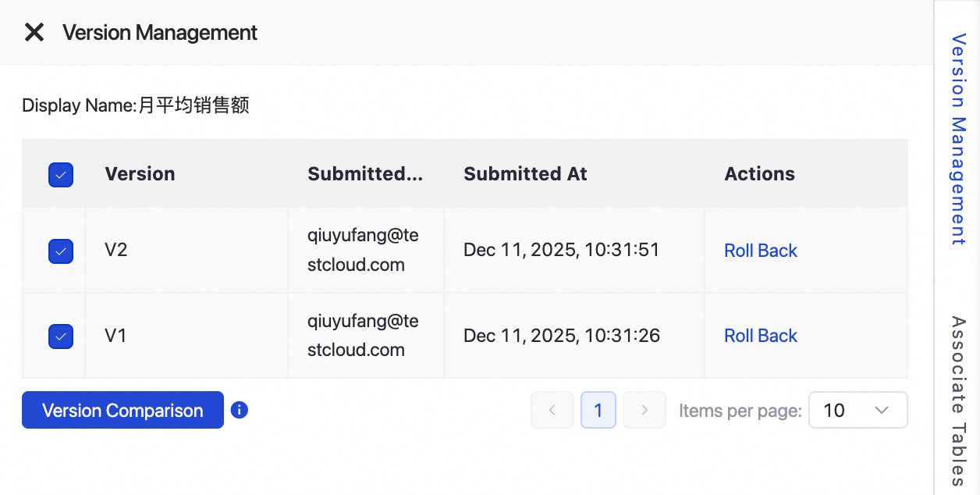Viewport: 980px width, 495px height.
Task: Select page 1 in pagination
Action: [598, 410]
